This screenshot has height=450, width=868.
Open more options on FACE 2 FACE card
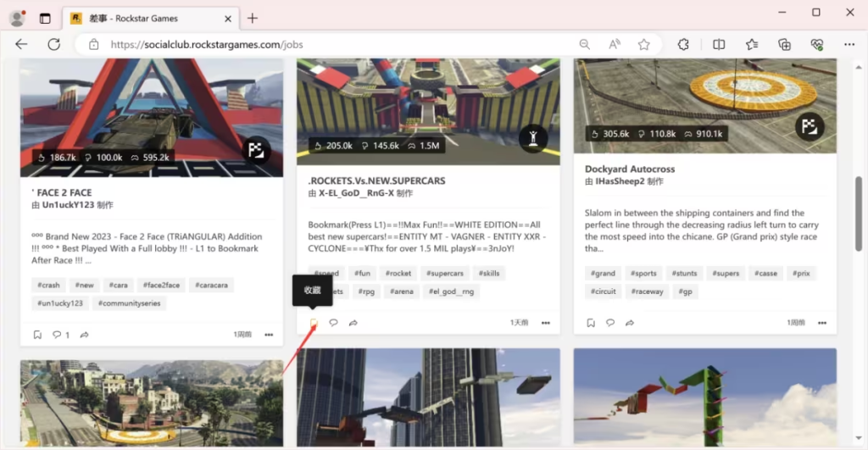click(x=269, y=334)
